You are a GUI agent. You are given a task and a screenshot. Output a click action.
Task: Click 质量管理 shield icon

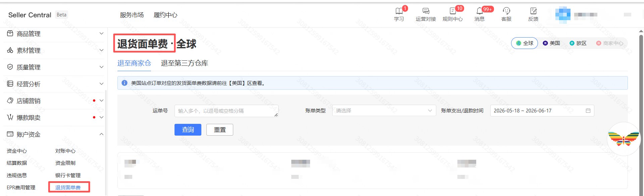tap(10, 67)
